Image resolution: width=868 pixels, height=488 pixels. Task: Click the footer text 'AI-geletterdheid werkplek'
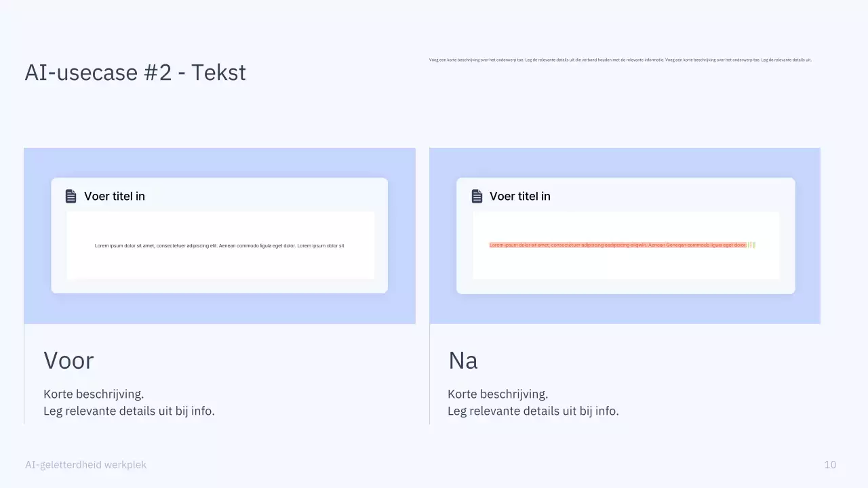point(85,464)
